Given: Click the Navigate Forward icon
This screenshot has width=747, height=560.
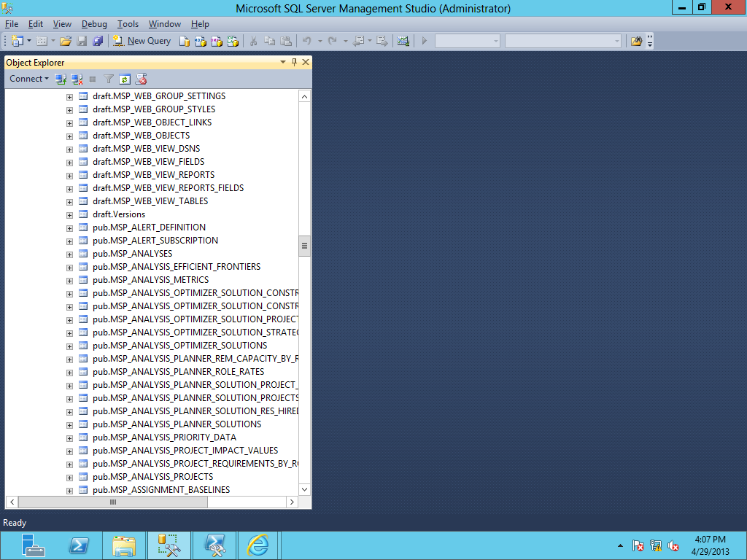Looking at the screenshot, I should pyautogui.click(x=382, y=41).
